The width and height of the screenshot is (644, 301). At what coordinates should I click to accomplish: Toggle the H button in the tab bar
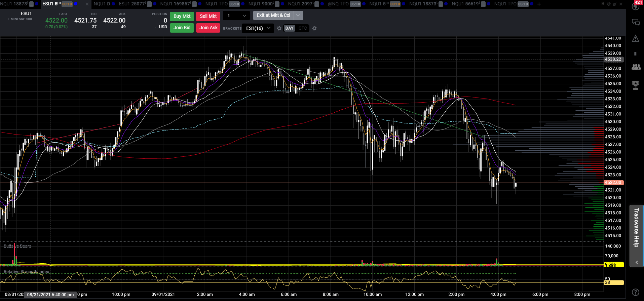pyautogui.click(x=603, y=4)
